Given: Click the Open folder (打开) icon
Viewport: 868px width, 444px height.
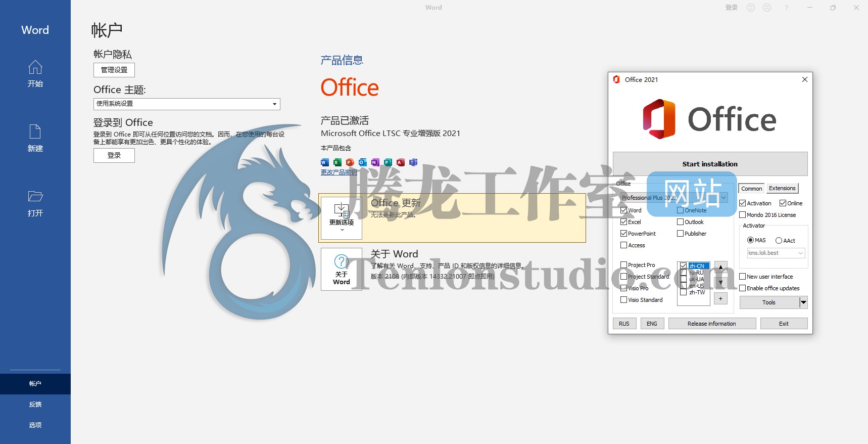Looking at the screenshot, I should click(x=35, y=196).
